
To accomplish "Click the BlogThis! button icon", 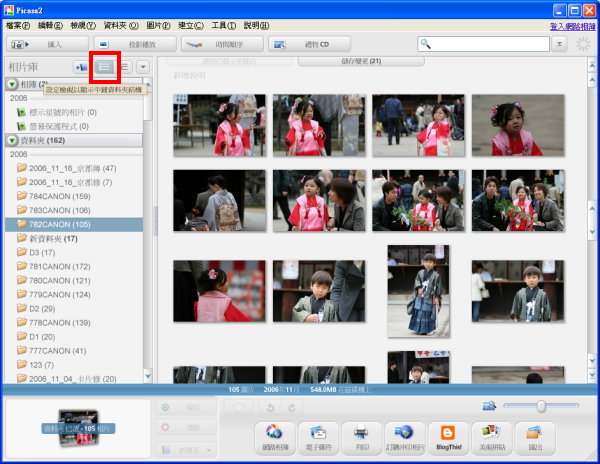I will click(x=448, y=433).
